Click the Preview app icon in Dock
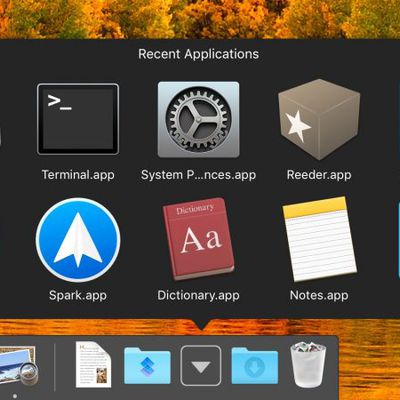Image resolution: width=400 pixels, height=400 pixels. pos(18,367)
